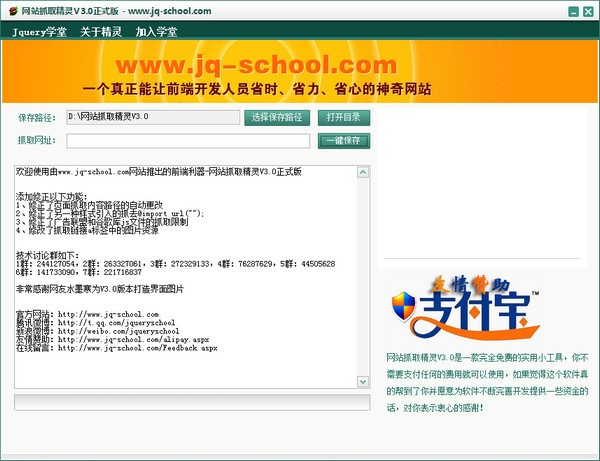Click the 选择保存路径 button
The image size is (600, 461).
click(x=277, y=117)
